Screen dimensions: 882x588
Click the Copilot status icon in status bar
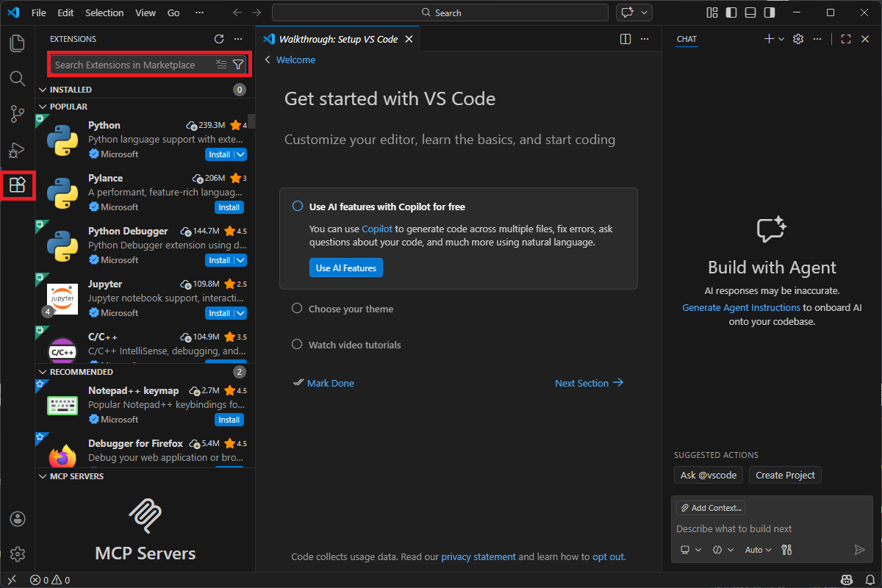click(846, 581)
